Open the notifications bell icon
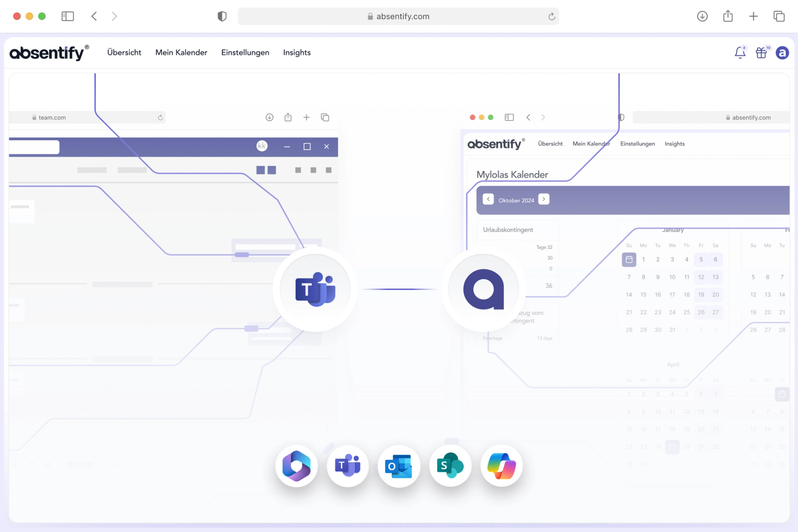Screen dimensions: 798x532 click(x=740, y=53)
